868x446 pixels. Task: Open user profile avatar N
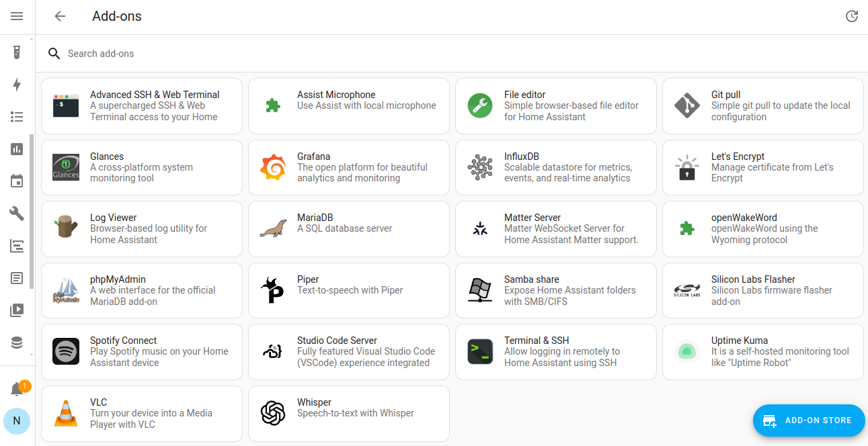[17, 421]
